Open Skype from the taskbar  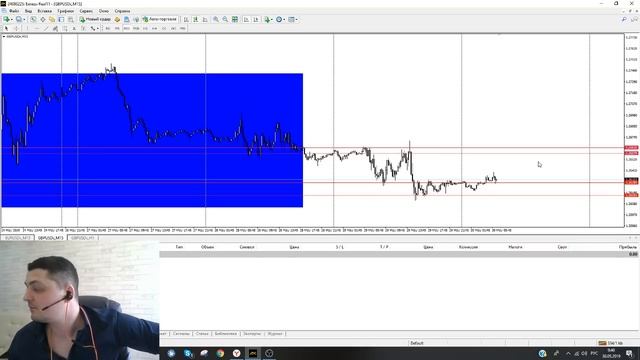pos(188,353)
